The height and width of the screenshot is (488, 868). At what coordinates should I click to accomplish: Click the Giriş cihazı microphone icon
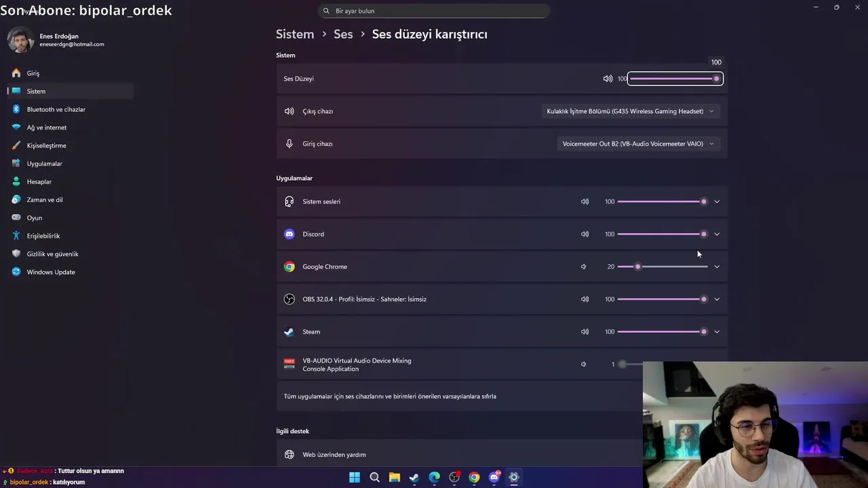pos(290,144)
